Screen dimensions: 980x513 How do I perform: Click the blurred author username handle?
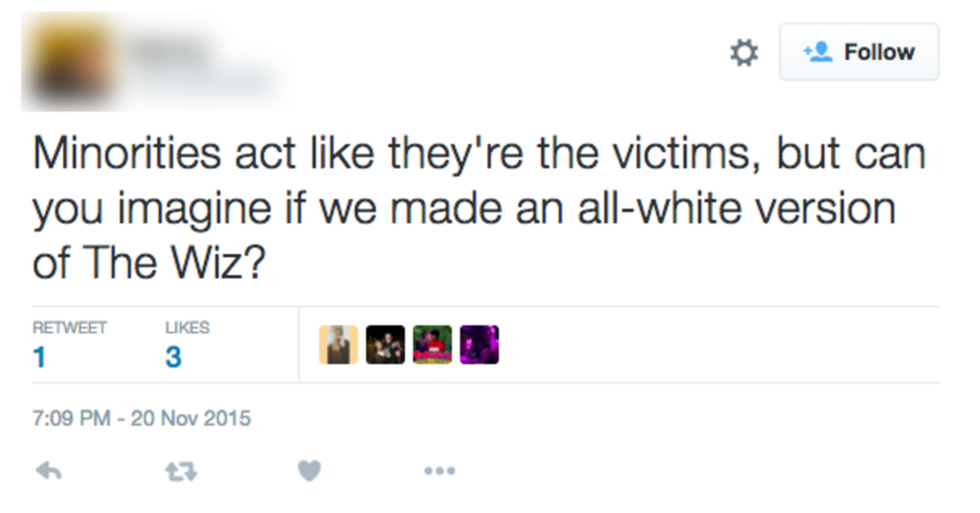tap(200, 80)
